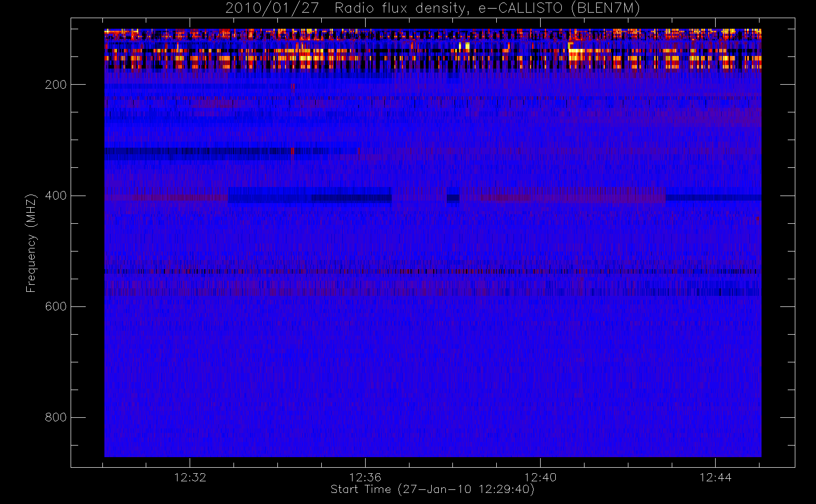Click the 12:32 time tick label
Screen dimensions: 816x504
(190, 477)
